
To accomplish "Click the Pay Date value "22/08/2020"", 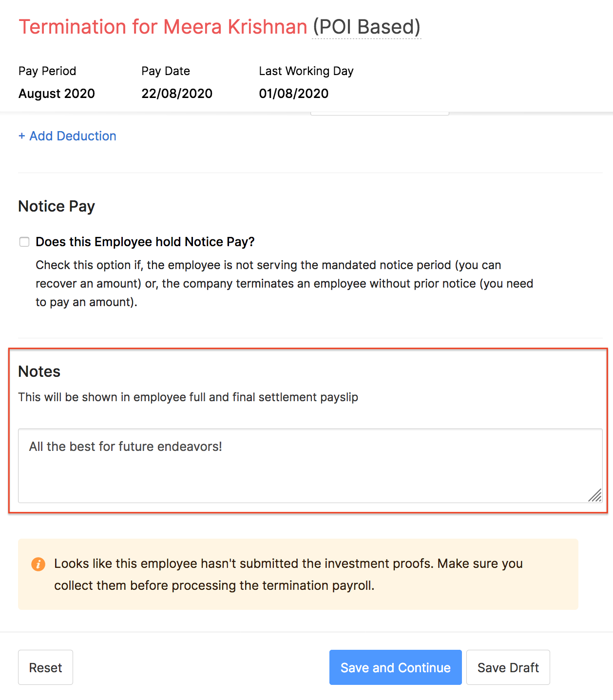I will tap(177, 94).
